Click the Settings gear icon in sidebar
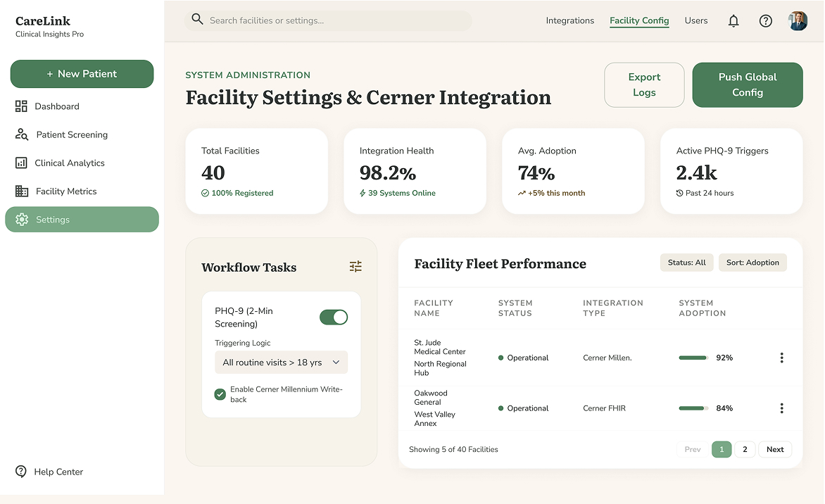The image size is (825, 504). click(x=22, y=220)
